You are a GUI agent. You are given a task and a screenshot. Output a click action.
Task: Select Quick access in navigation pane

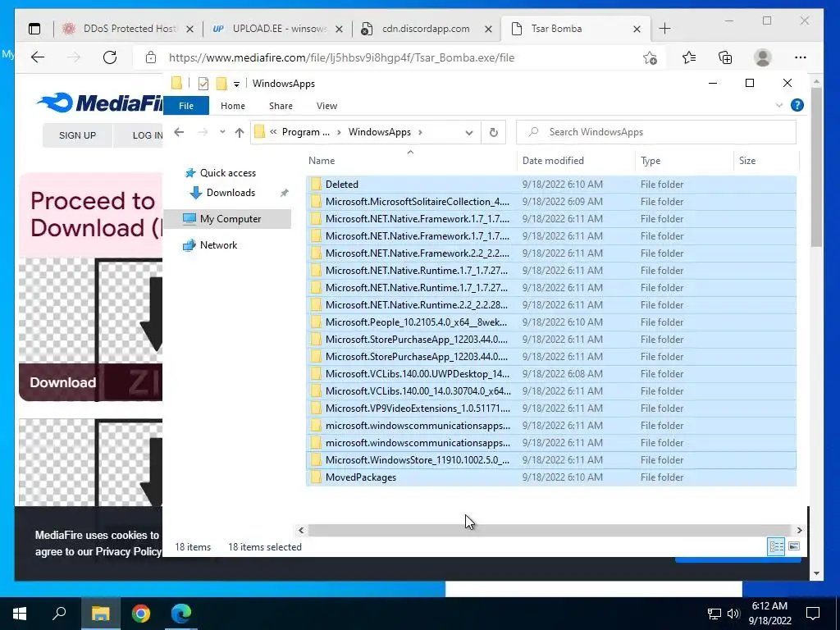pyautogui.click(x=228, y=173)
